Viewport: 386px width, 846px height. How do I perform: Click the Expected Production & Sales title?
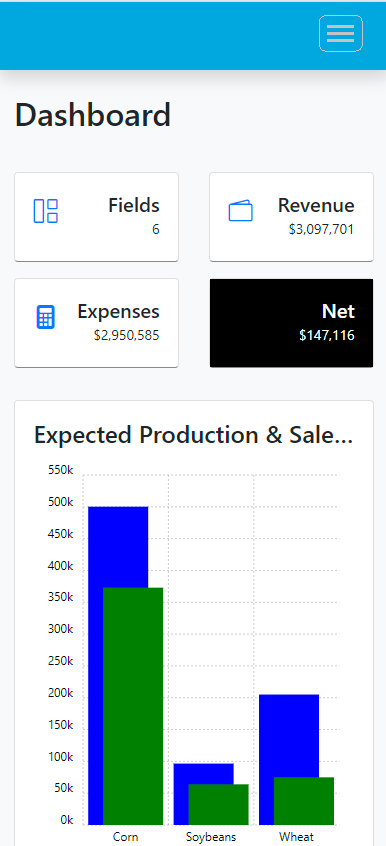(x=193, y=435)
